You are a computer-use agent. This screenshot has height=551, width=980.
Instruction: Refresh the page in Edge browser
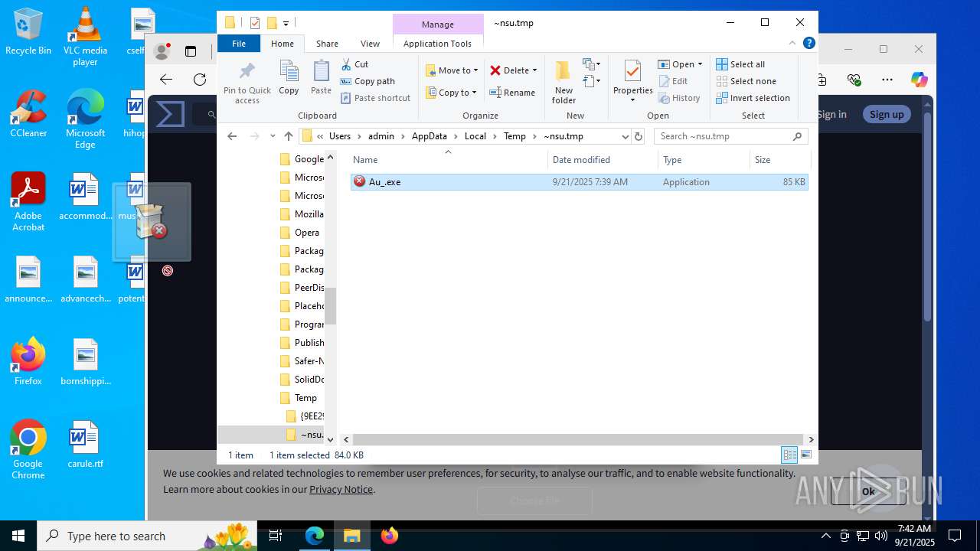coord(200,80)
